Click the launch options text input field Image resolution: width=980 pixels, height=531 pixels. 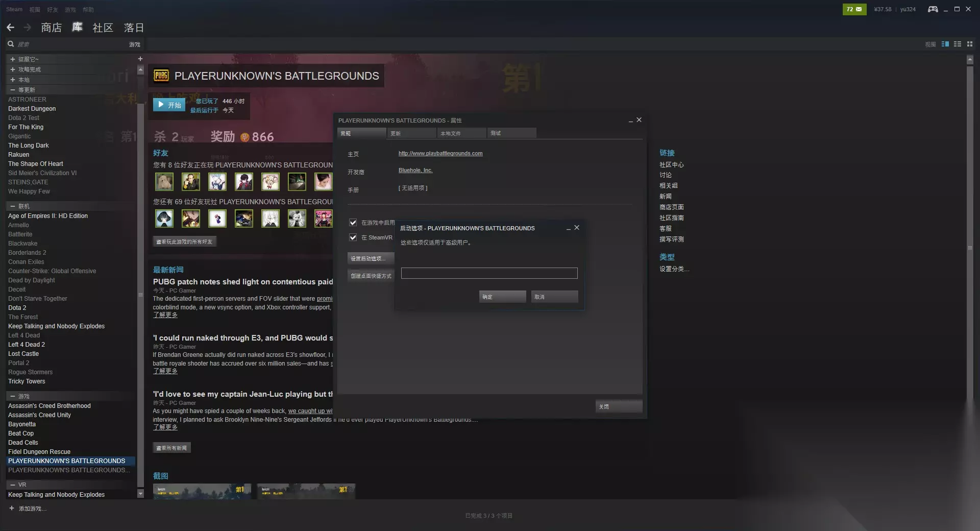click(489, 273)
